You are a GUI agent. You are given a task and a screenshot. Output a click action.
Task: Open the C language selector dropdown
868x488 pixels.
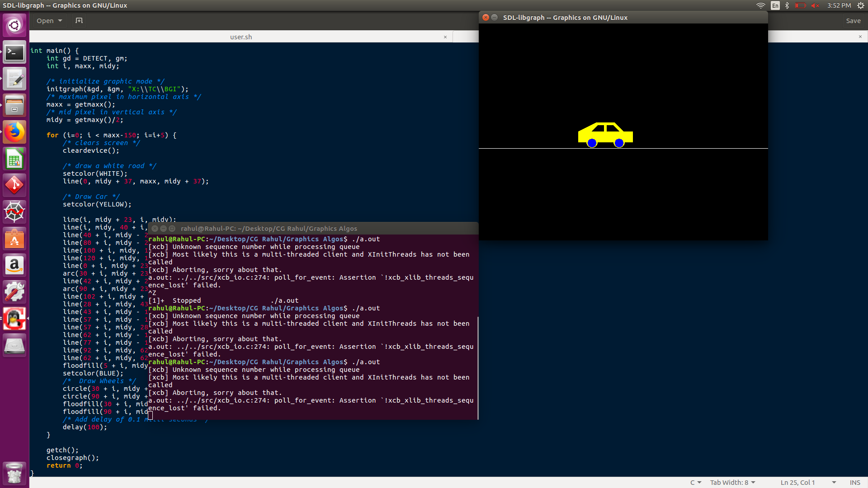click(x=695, y=483)
